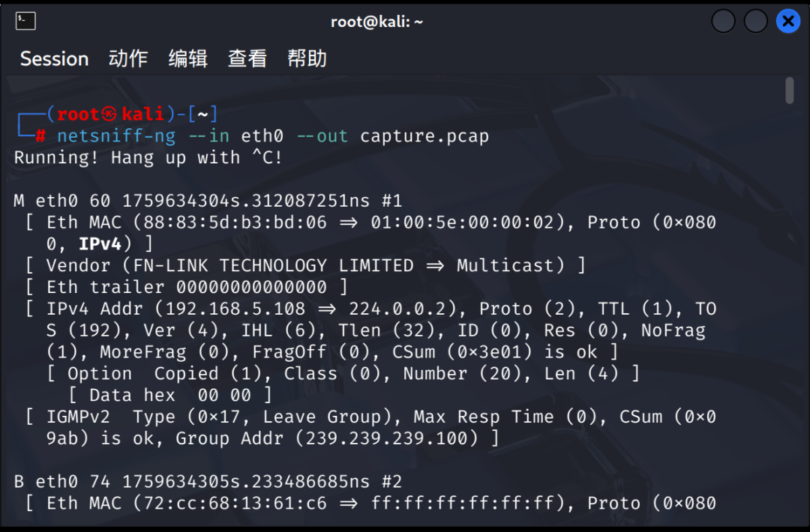The image size is (810, 532).
Task: Open the 动作 menu
Action: coord(128,58)
